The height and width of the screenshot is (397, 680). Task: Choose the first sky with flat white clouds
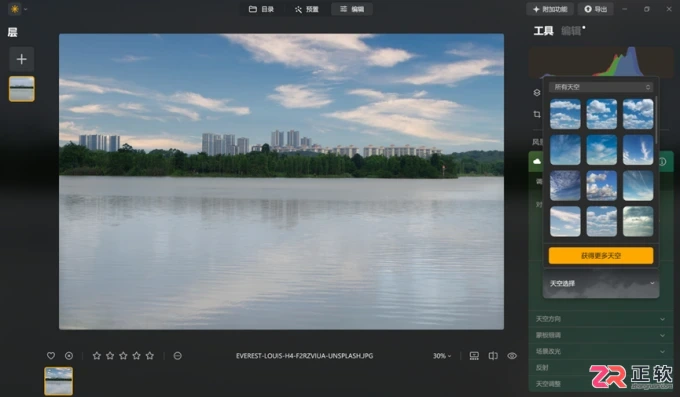pos(565,114)
